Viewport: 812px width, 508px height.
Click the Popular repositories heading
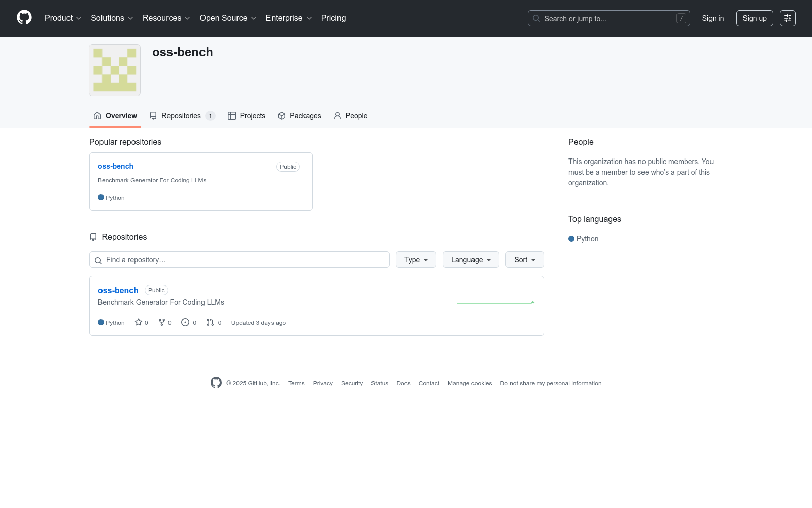pos(125,142)
